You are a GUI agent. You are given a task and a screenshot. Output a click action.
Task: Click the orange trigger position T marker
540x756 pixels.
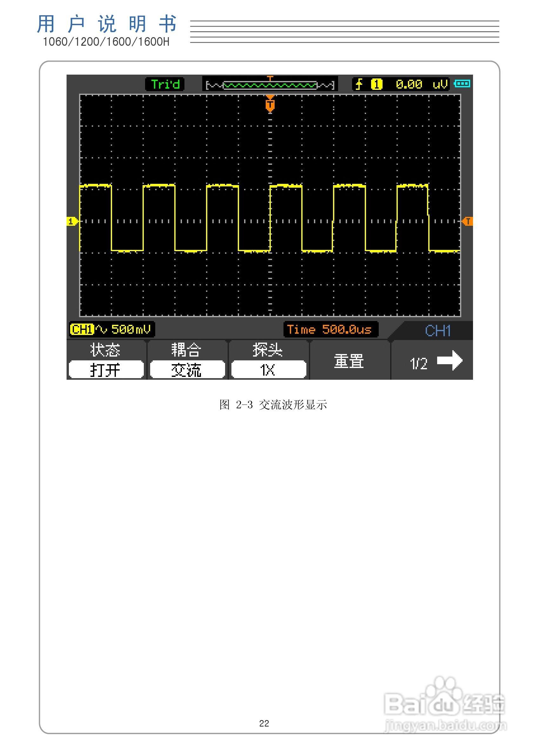(270, 104)
